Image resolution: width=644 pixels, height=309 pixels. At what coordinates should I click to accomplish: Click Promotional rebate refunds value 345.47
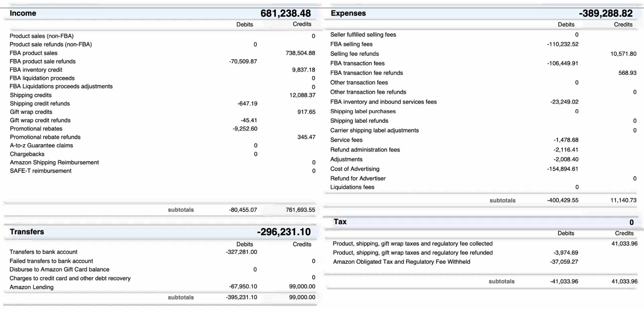click(x=306, y=137)
